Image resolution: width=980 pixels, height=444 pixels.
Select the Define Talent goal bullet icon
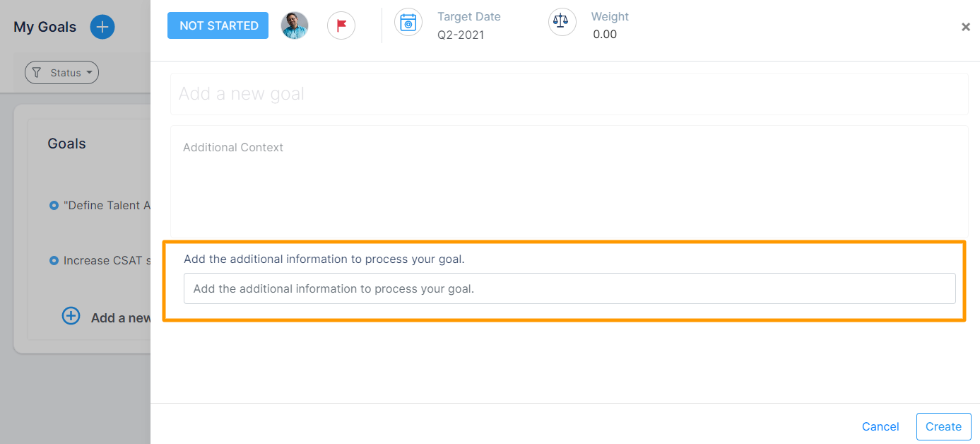(54, 206)
